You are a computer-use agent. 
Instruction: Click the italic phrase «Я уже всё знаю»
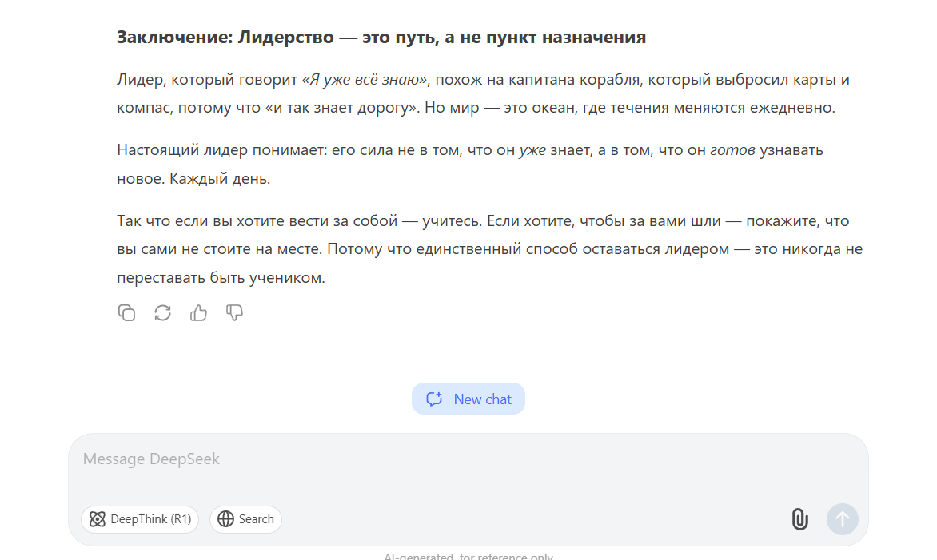pos(365,79)
